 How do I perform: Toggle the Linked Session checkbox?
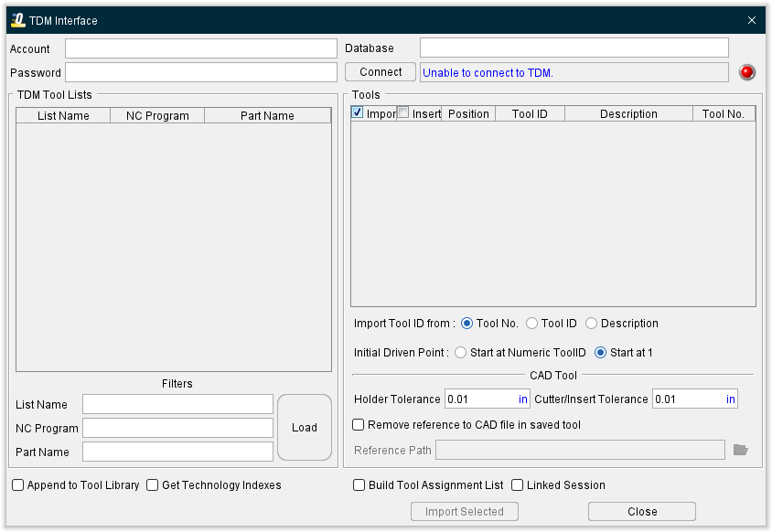517,485
